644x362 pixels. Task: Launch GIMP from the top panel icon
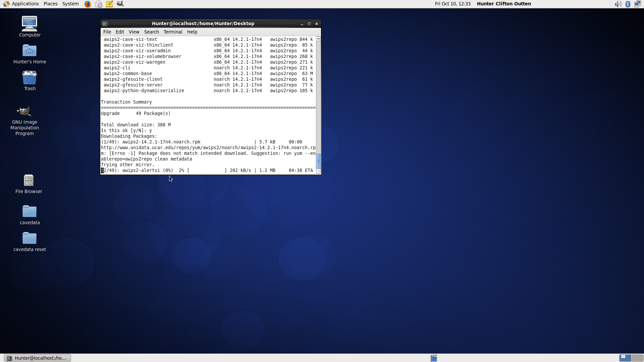pyautogui.click(x=120, y=4)
